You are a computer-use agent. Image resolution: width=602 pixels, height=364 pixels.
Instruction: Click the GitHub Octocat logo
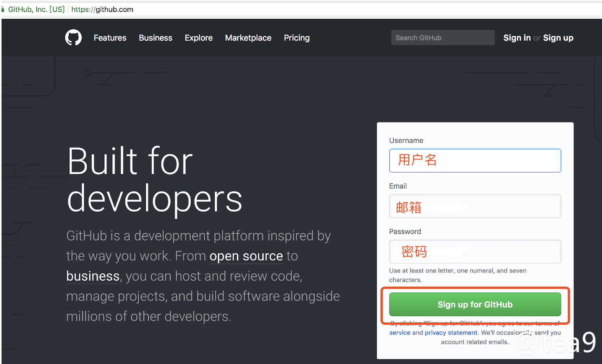point(73,38)
